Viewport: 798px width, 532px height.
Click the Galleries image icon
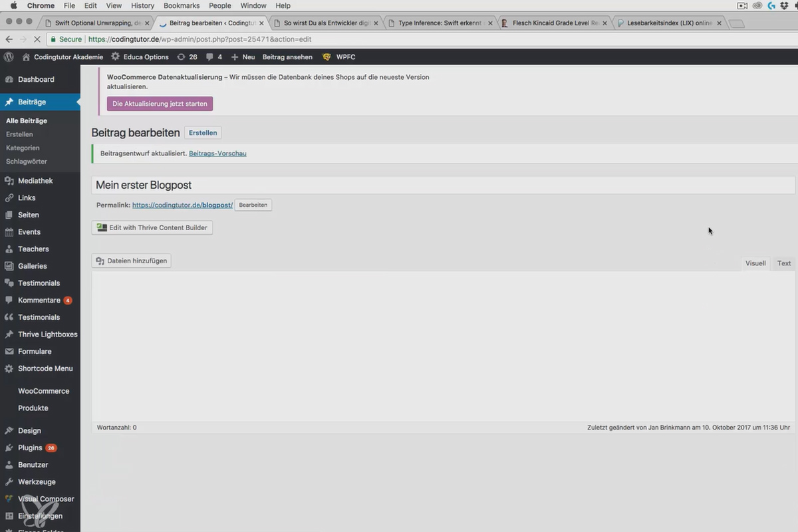[x=9, y=266]
